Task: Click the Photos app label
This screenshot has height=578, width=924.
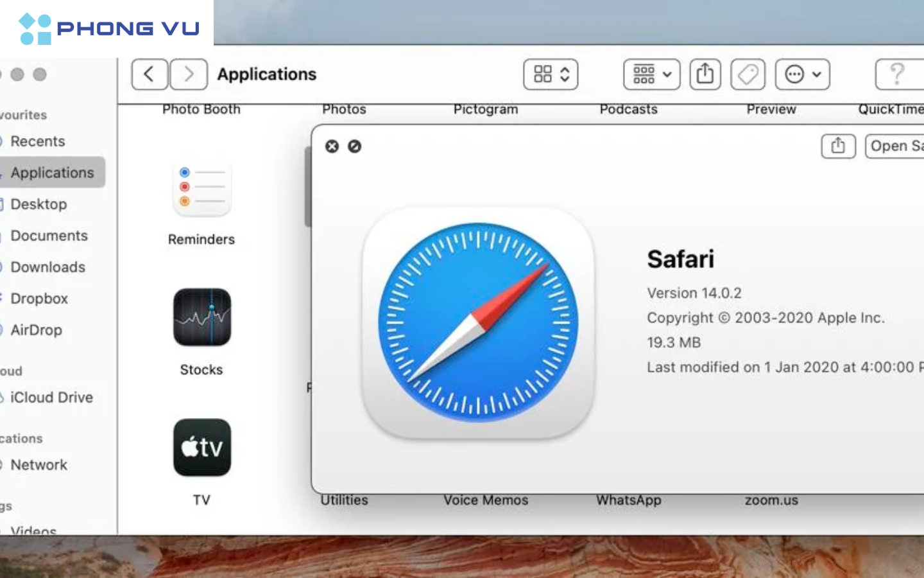Action: [x=345, y=109]
